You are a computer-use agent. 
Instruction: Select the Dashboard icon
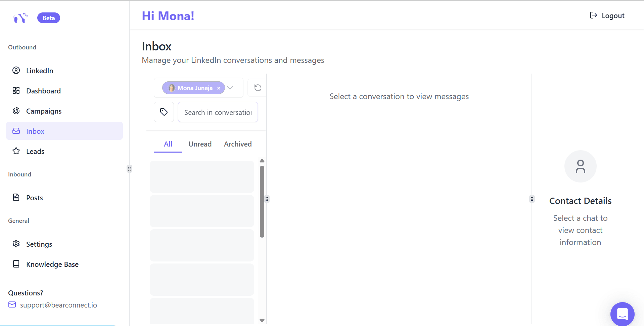(16, 90)
